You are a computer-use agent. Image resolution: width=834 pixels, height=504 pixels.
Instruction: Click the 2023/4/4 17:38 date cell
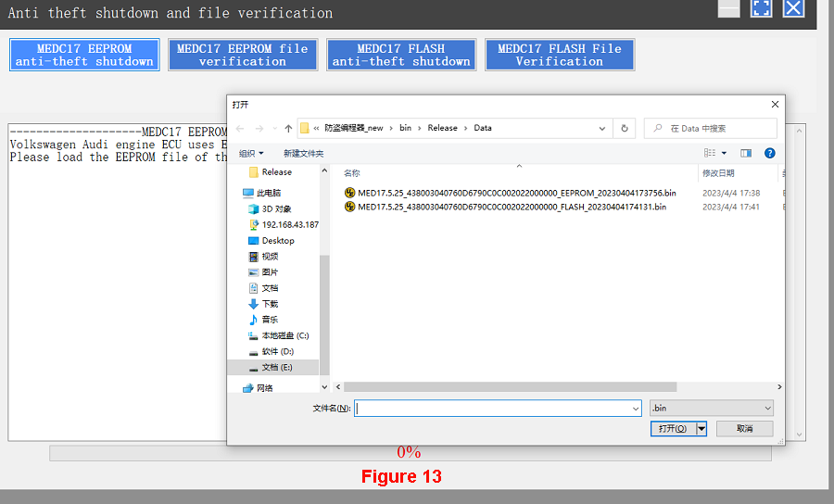click(731, 193)
